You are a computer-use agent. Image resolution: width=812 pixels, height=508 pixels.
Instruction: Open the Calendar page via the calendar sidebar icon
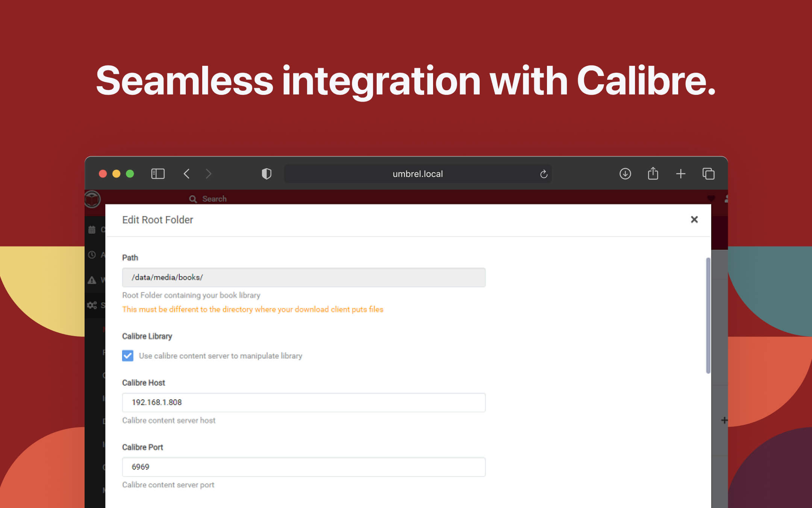(92, 229)
